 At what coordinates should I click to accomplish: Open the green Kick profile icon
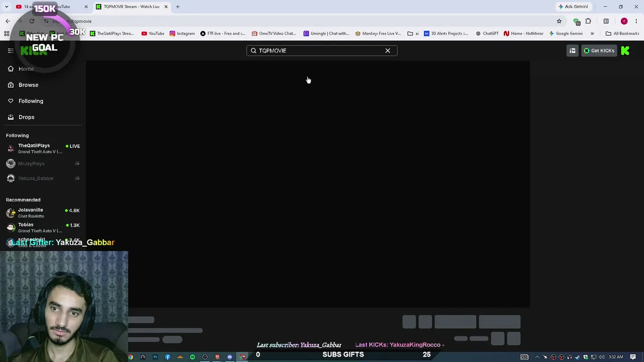pyautogui.click(x=625, y=50)
